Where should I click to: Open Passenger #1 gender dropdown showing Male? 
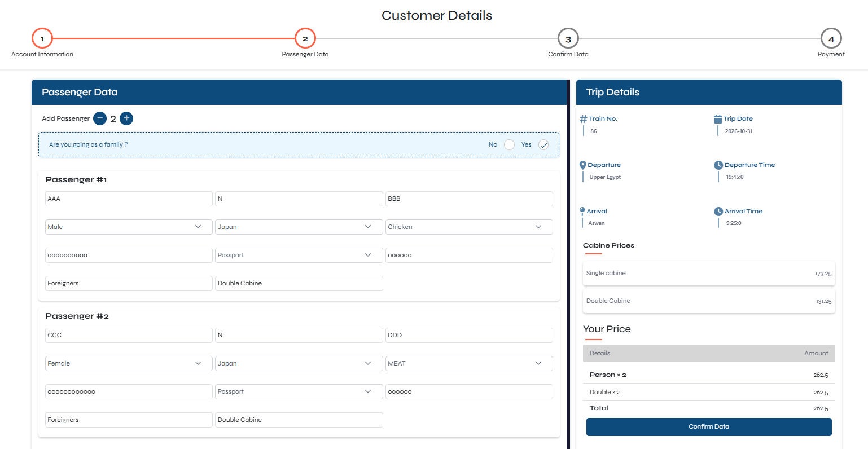click(x=129, y=227)
